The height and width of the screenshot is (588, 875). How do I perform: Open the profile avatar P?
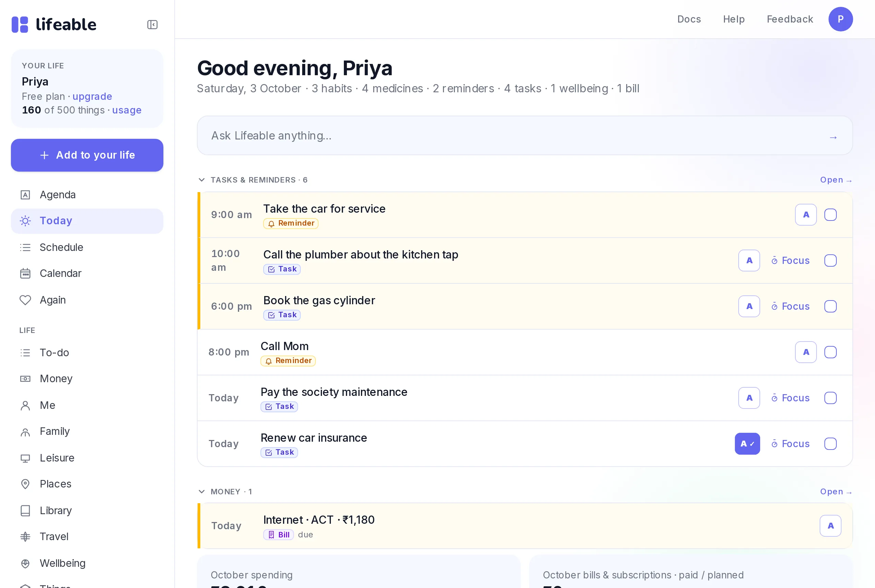840,19
